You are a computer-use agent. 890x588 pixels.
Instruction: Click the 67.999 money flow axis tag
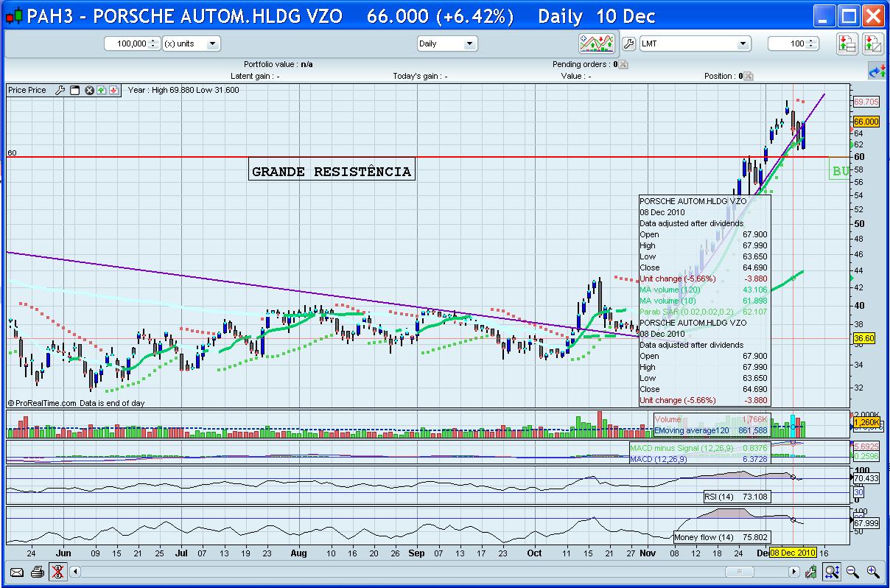[x=866, y=523]
